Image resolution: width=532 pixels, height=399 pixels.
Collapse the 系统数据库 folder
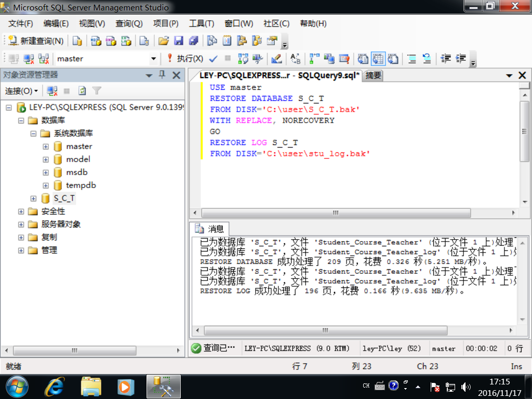point(33,134)
